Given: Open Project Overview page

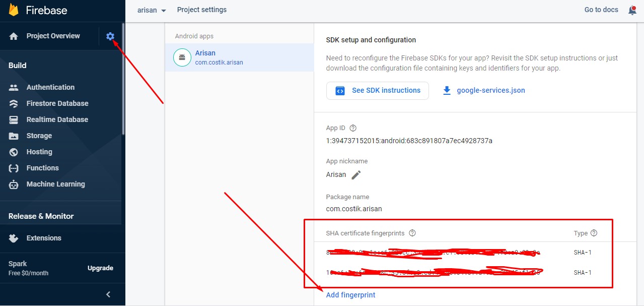Looking at the screenshot, I should click(53, 36).
